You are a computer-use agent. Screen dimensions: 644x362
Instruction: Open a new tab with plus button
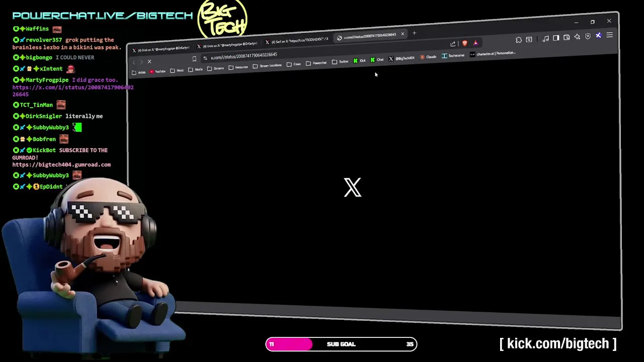(414, 34)
